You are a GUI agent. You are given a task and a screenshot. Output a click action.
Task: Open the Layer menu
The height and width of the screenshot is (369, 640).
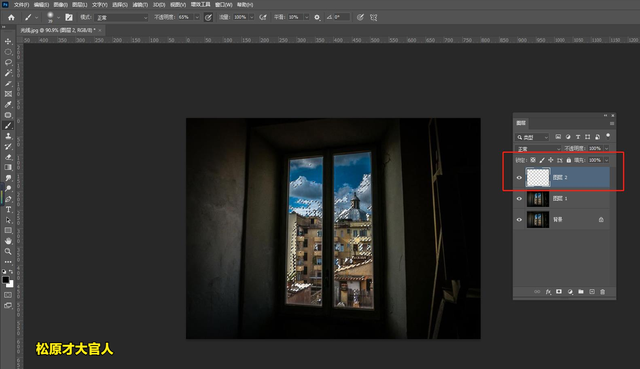click(80, 4)
